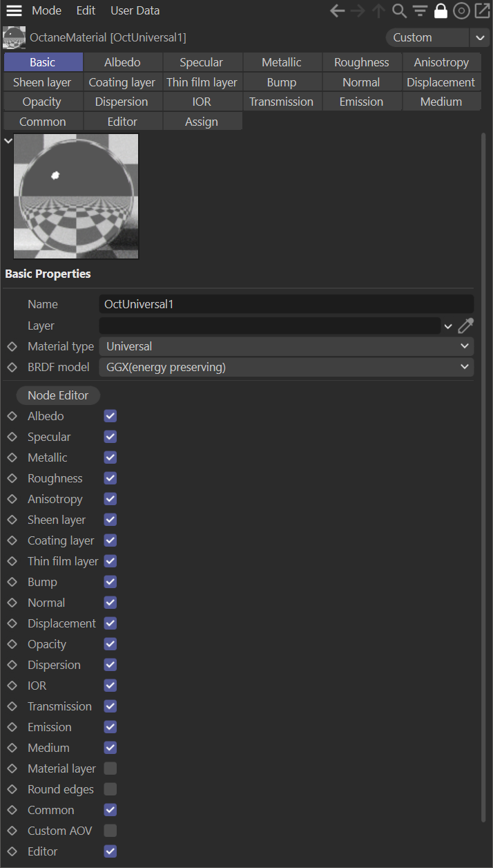Open the BRDF model dropdown
The width and height of the screenshot is (493, 868).
(287, 367)
